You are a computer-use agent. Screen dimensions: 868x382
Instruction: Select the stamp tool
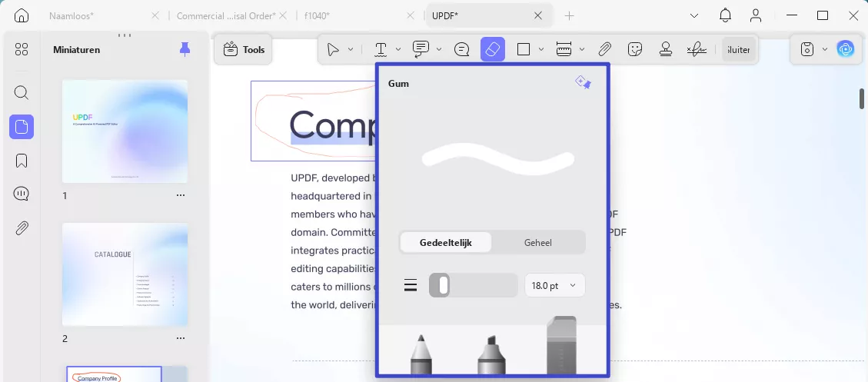point(665,49)
